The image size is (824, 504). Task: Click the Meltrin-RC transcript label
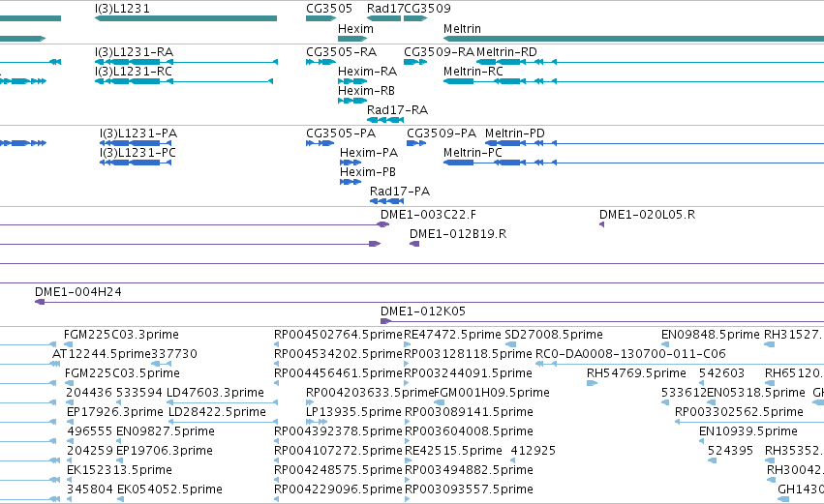click(473, 72)
